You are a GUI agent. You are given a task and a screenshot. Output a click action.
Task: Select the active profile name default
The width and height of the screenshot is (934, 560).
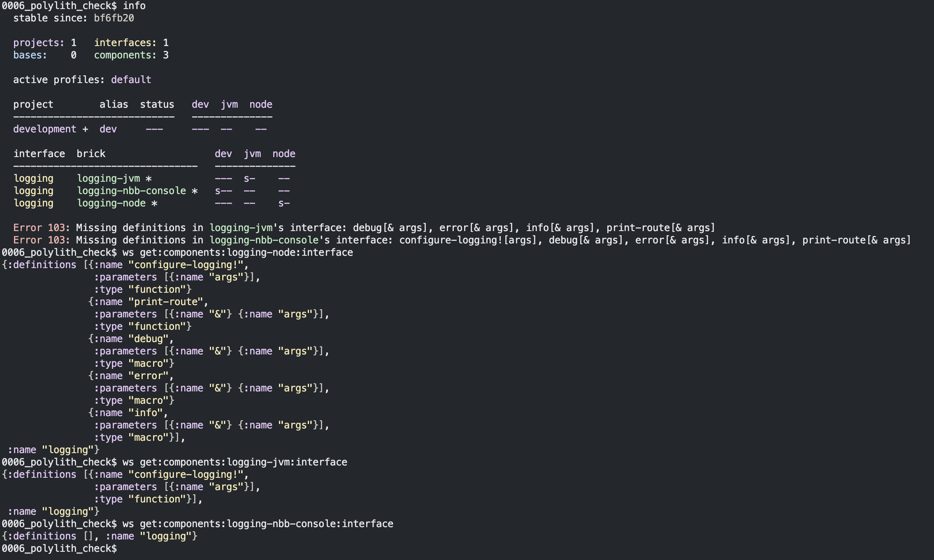click(131, 79)
